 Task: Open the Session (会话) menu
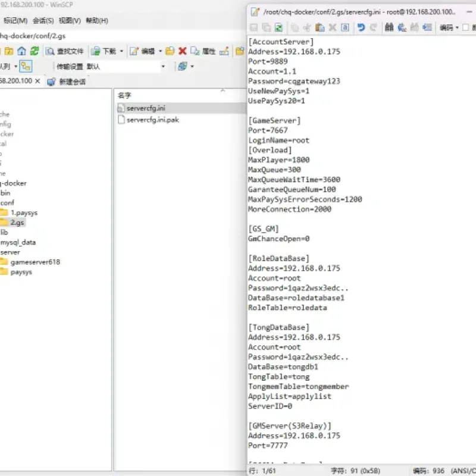(x=43, y=21)
